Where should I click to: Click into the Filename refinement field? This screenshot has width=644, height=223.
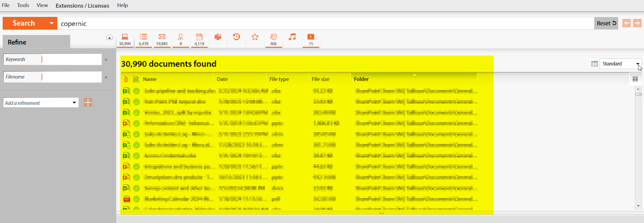click(x=52, y=77)
